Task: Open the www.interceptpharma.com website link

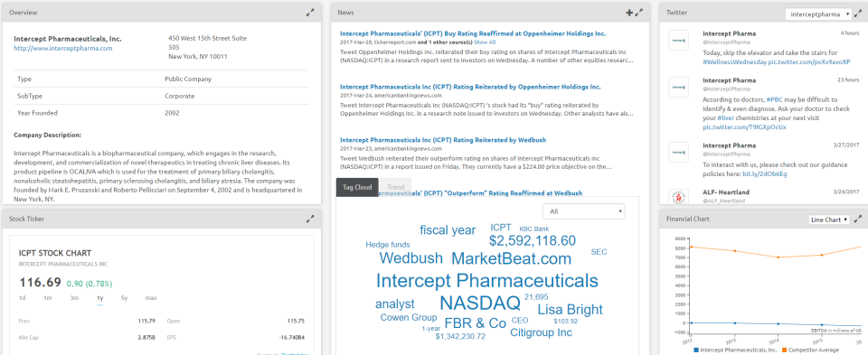Action: (63, 48)
